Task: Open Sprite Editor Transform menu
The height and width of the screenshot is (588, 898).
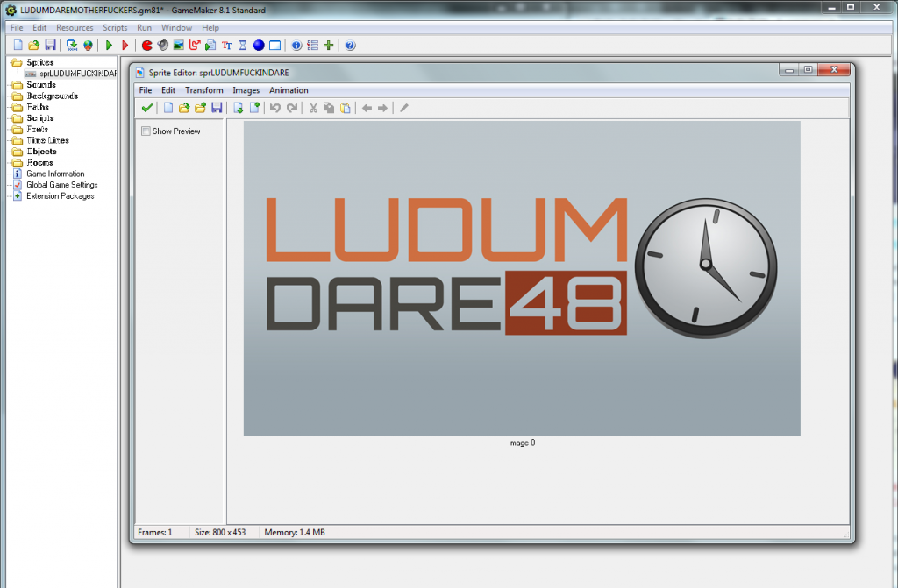Action: pos(203,90)
